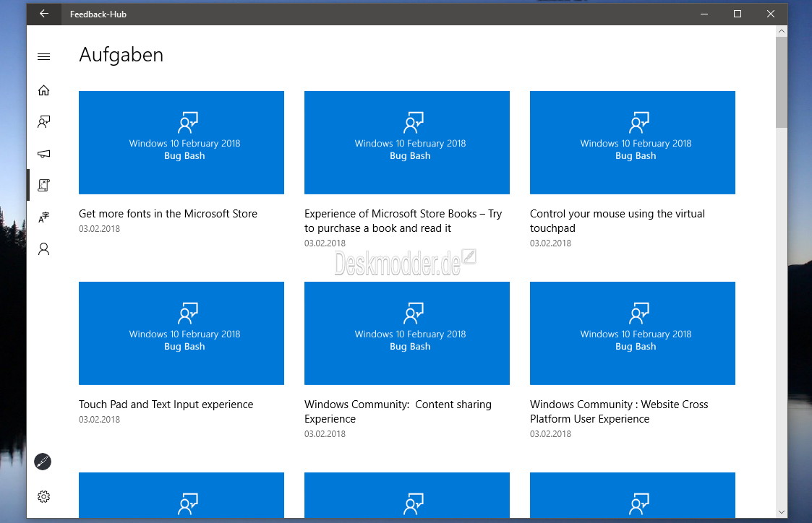The width and height of the screenshot is (812, 523).
Task: Open the blue tile above Website Cross Platform quest
Action: (632, 333)
